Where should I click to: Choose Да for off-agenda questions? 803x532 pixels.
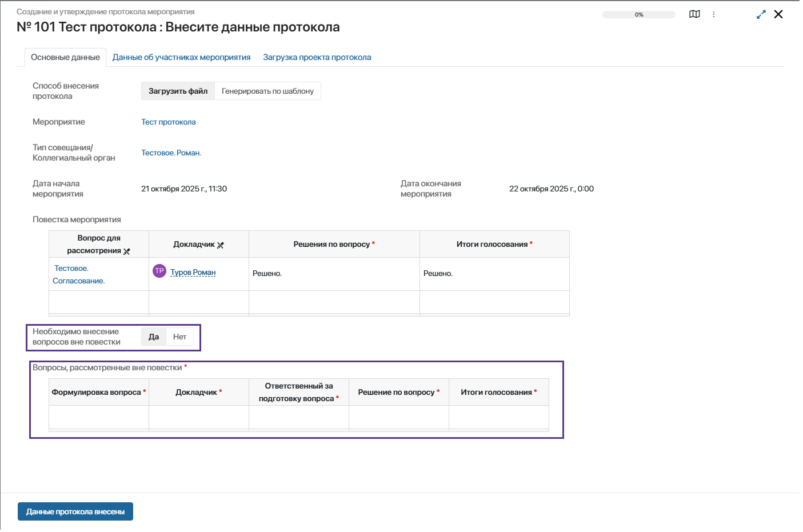(x=154, y=337)
